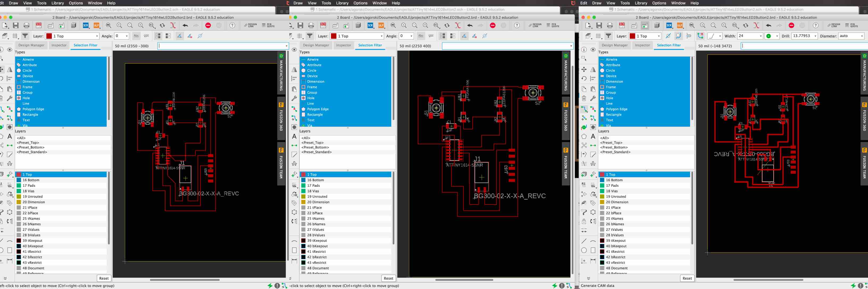Viewport: 868px width, 289px height.
Task: Open Design Manager tab in left window
Action: (31, 45)
